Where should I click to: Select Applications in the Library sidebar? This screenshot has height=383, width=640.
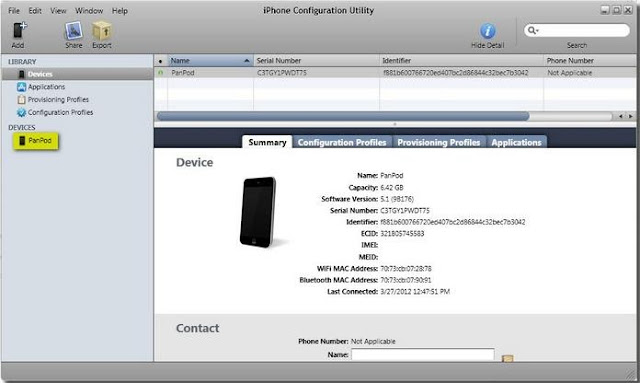[x=46, y=87]
